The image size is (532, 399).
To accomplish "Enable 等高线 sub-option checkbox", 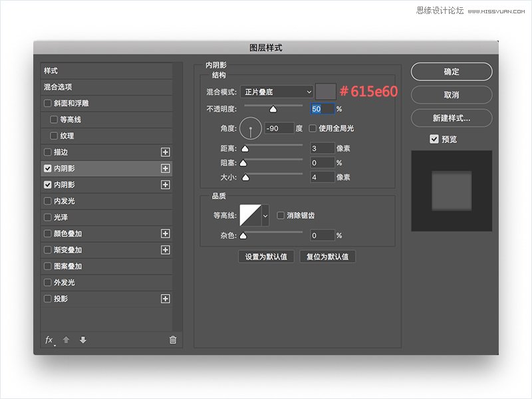I will click(x=54, y=120).
